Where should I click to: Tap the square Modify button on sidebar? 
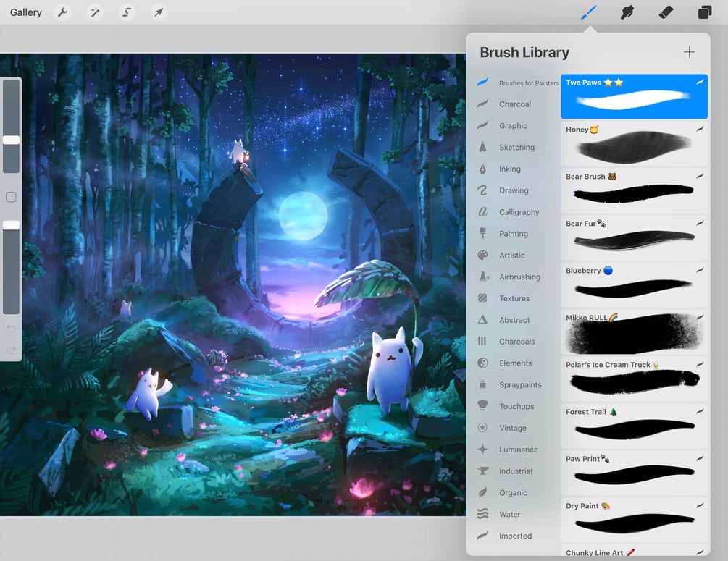[11, 197]
